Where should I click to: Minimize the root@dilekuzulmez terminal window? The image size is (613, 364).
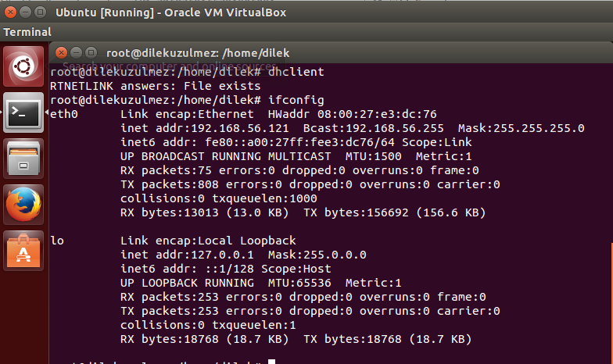point(77,53)
